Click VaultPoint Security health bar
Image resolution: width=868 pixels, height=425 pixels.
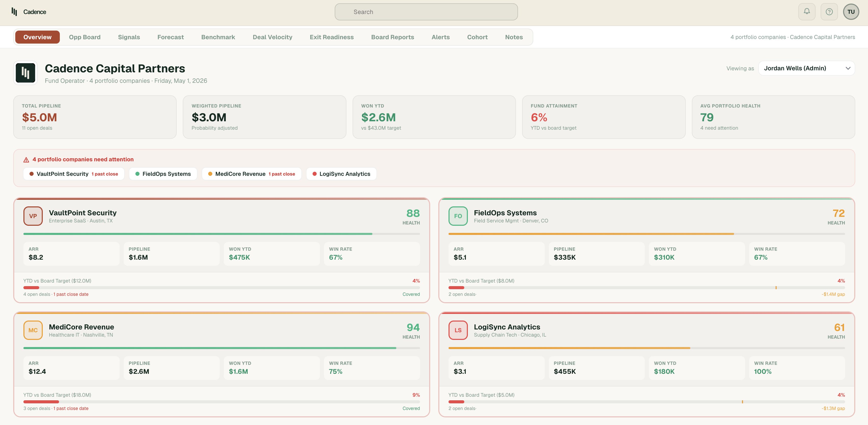click(222, 234)
